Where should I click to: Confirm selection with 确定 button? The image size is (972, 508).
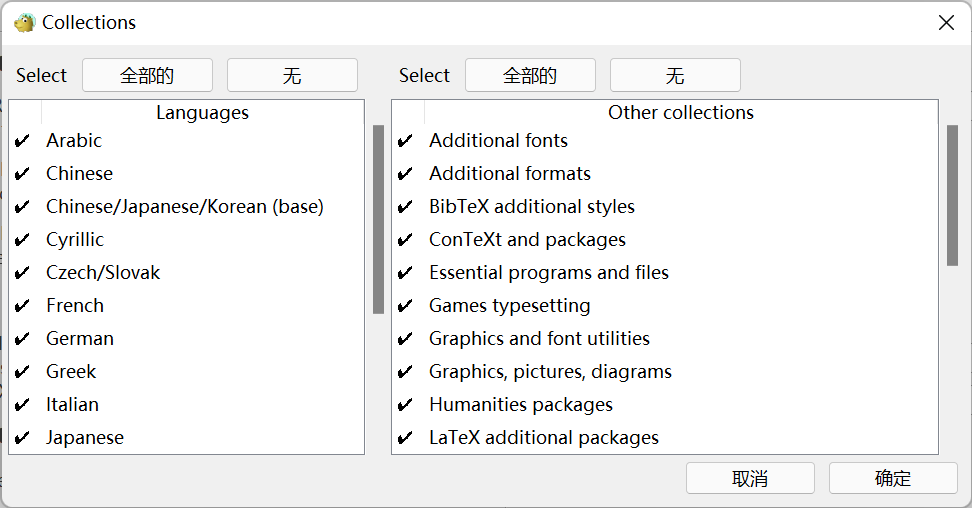893,478
